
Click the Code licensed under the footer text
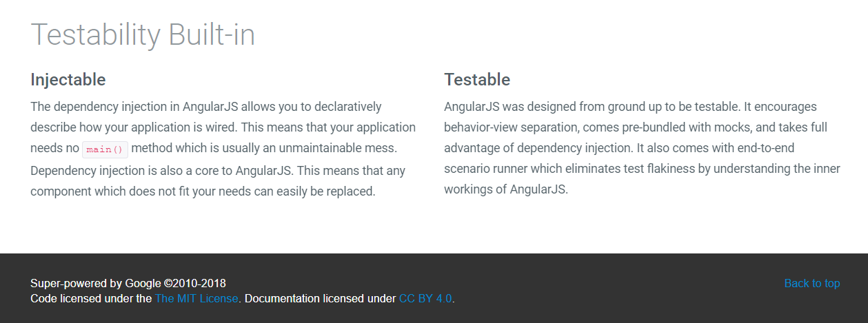click(91, 299)
